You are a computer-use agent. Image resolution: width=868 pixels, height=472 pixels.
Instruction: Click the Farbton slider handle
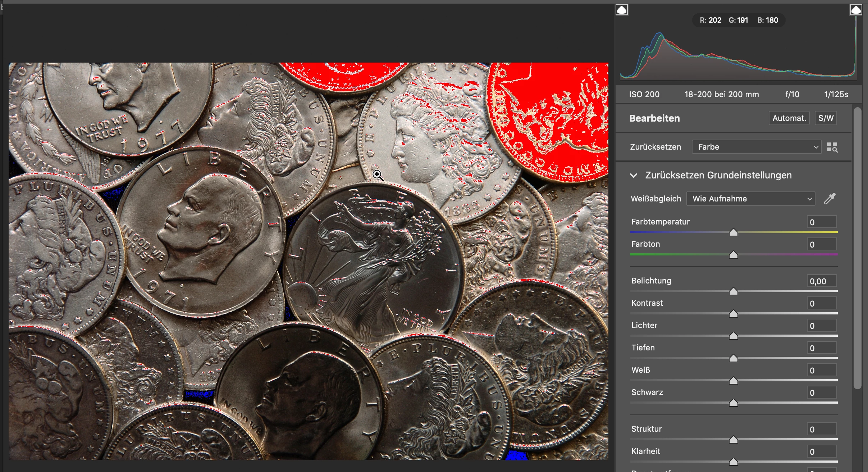[x=733, y=255]
